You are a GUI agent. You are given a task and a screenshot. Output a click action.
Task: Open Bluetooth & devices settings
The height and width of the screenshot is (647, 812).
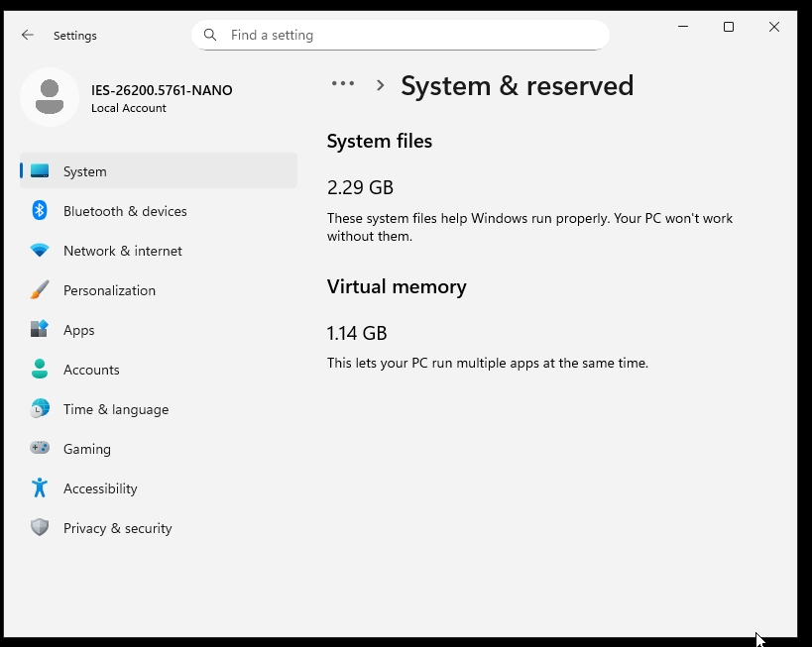coord(159,211)
